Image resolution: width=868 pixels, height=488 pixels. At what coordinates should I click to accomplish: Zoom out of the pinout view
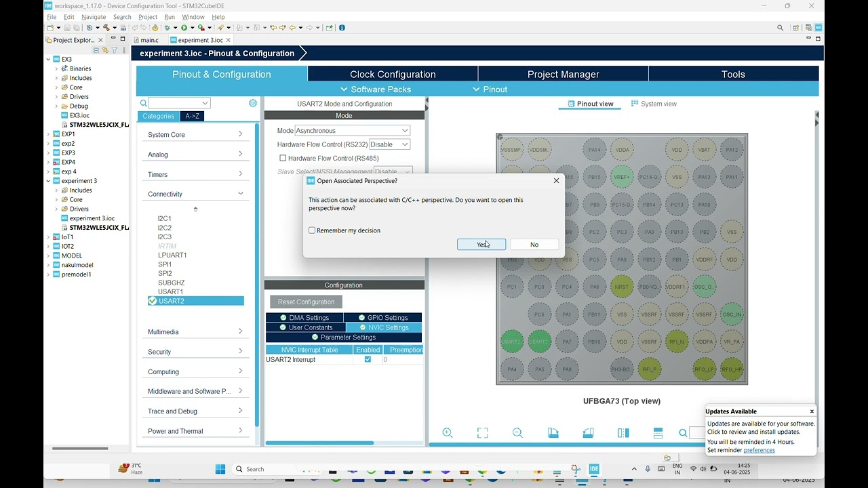[517, 432]
